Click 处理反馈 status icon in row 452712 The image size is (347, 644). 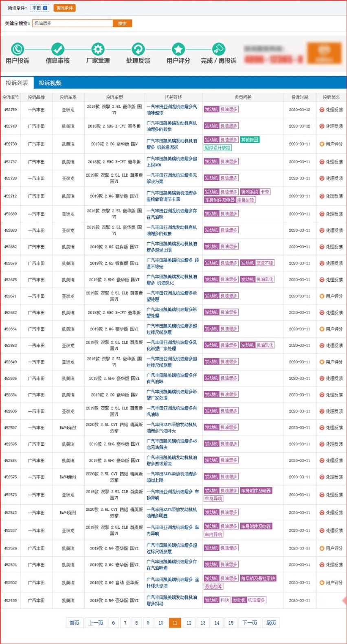(x=322, y=196)
